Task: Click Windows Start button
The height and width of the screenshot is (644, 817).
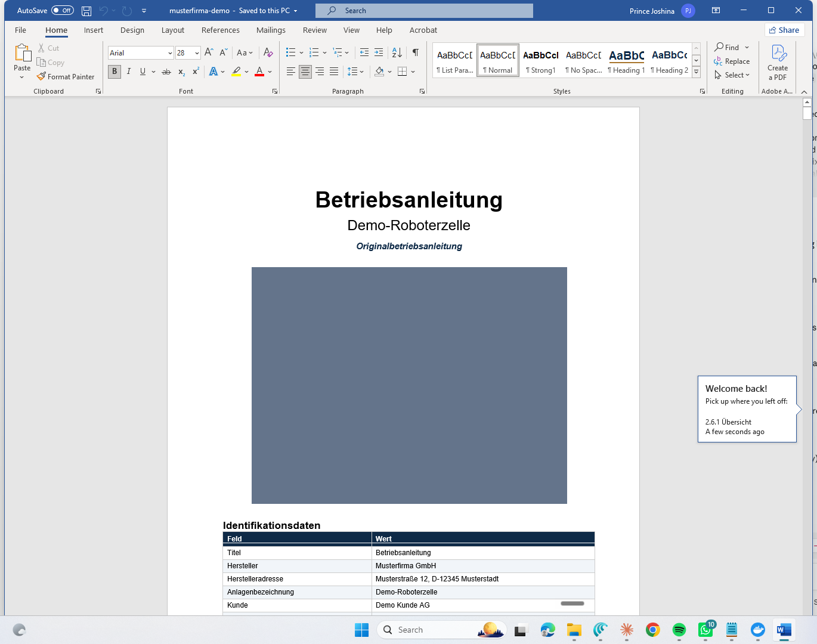Action: click(x=362, y=630)
